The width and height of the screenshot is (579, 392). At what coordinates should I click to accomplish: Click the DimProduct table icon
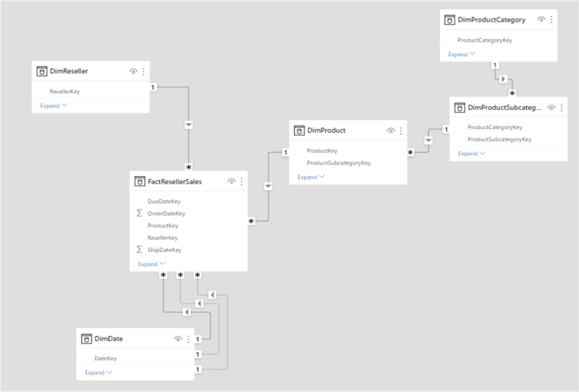coord(299,130)
